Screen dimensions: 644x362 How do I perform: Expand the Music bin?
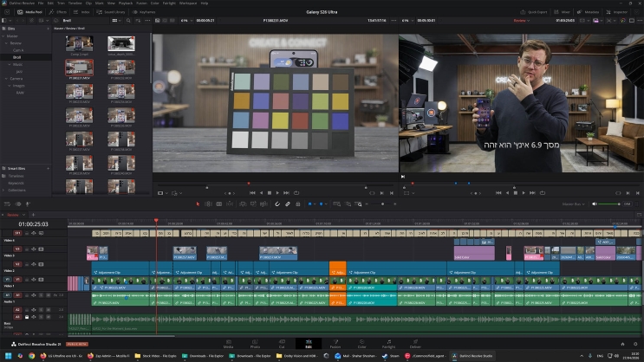point(9,64)
